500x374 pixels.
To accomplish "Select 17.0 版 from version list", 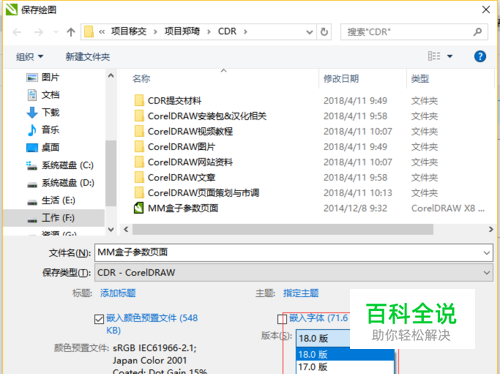I will coord(345,367).
